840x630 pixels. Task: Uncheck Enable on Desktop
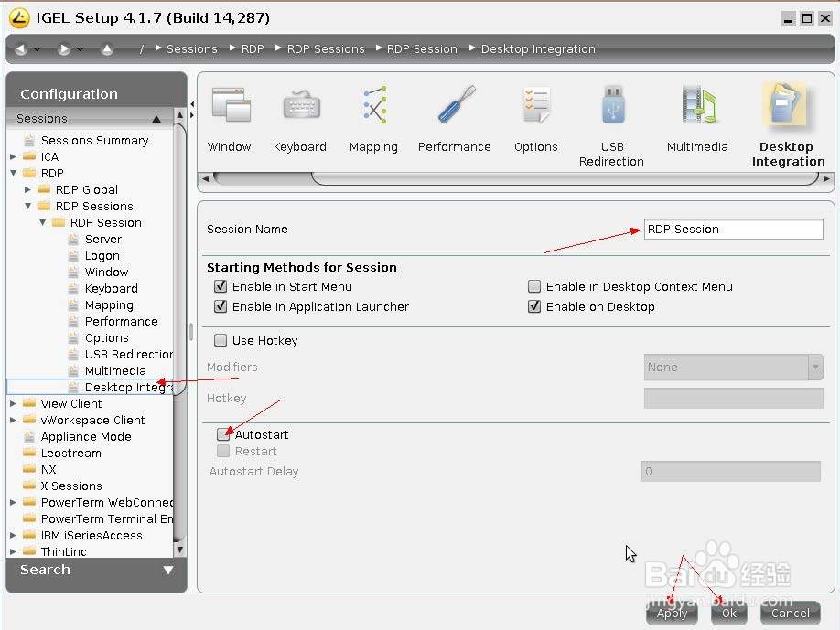point(534,306)
